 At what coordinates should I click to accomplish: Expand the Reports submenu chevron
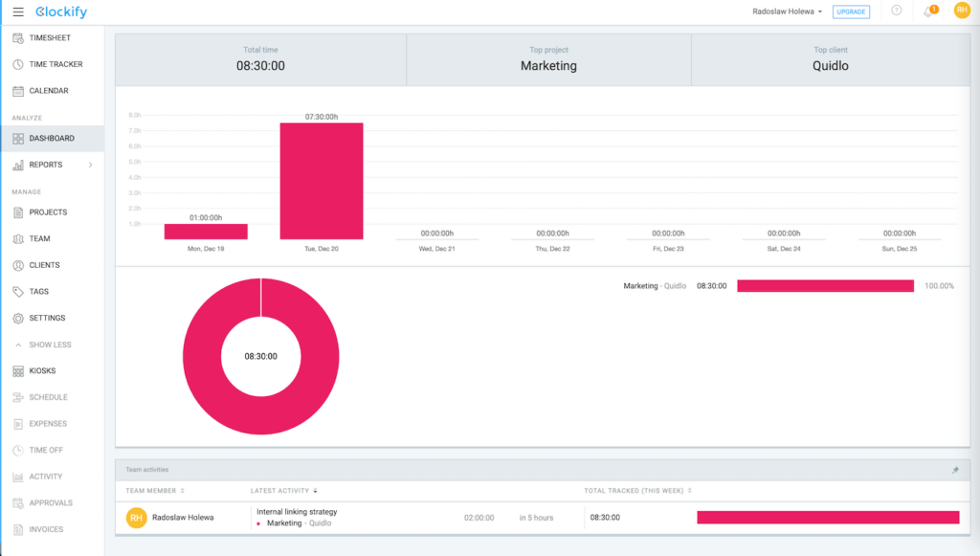point(91,165)
